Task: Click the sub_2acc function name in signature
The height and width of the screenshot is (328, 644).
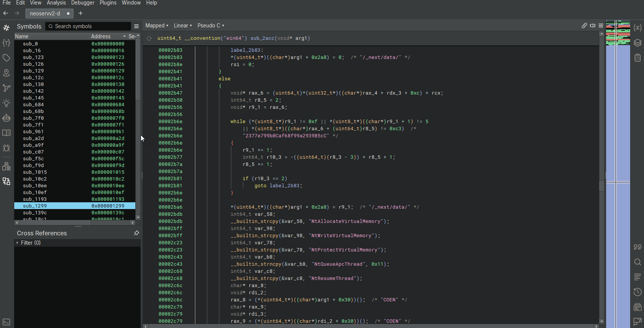Action: point(262,38)
